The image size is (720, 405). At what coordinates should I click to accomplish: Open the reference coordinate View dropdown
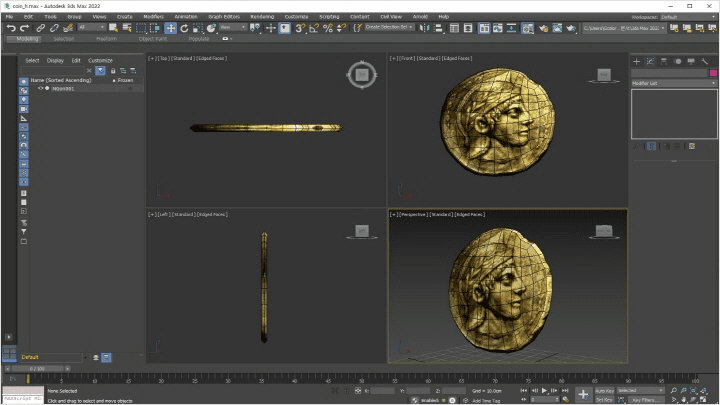233,28
